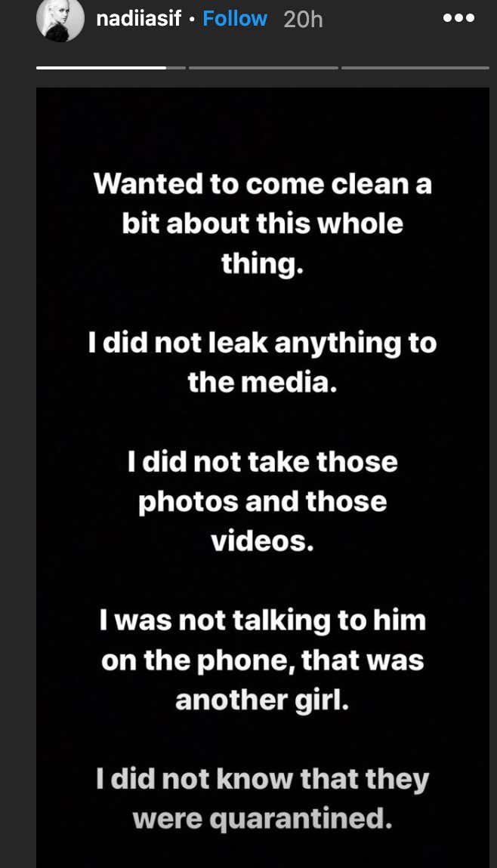Image resolution: width=497 pixels, height=868 pixels.
Task: Tap the word 'thing.' in the story
Action: [x=263, y=264]
